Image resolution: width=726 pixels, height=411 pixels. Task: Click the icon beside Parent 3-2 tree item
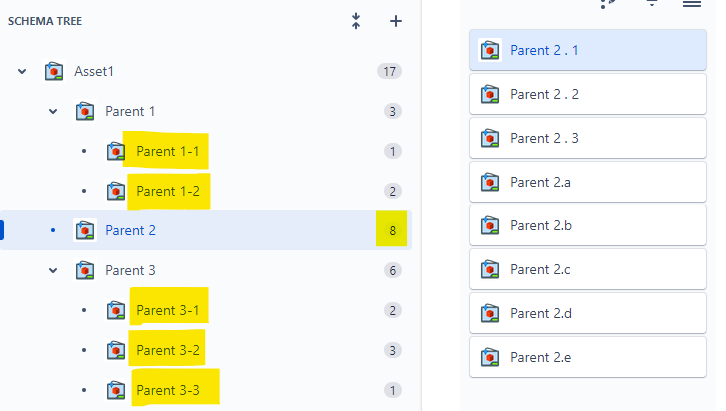pyautogui.click(x=116, y=350)
